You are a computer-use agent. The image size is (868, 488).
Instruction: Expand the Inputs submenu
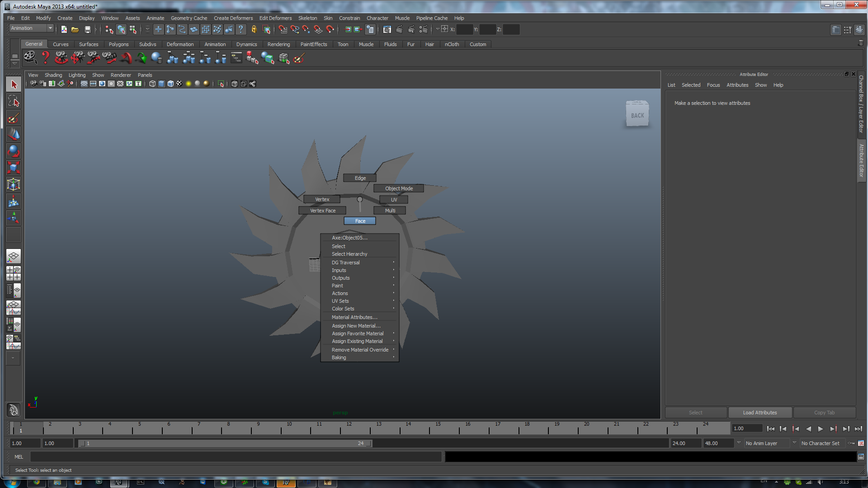pos(360,270)
